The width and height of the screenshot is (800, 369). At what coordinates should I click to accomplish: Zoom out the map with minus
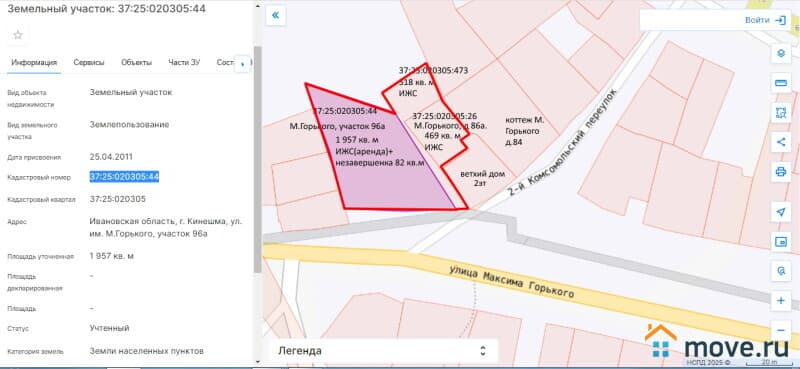(780, 330)
